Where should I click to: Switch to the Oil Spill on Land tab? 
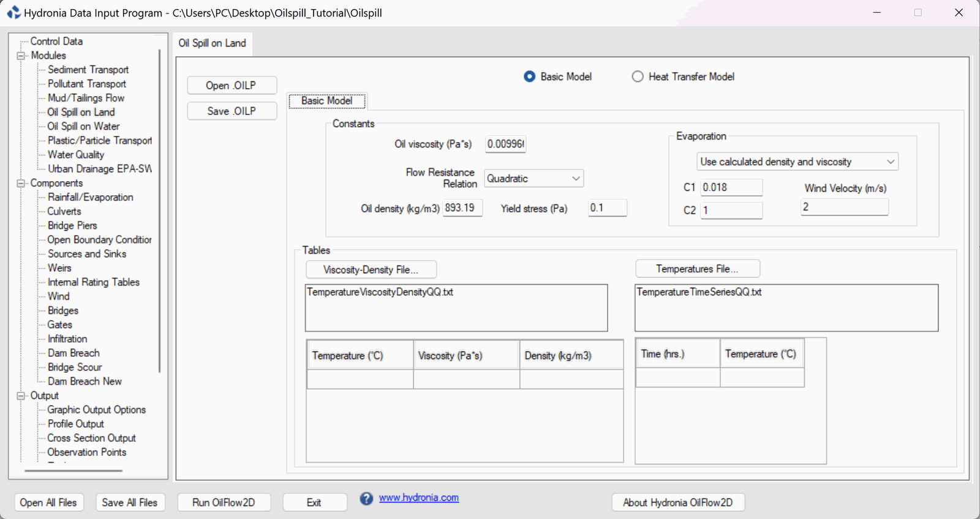pos(212,43)
